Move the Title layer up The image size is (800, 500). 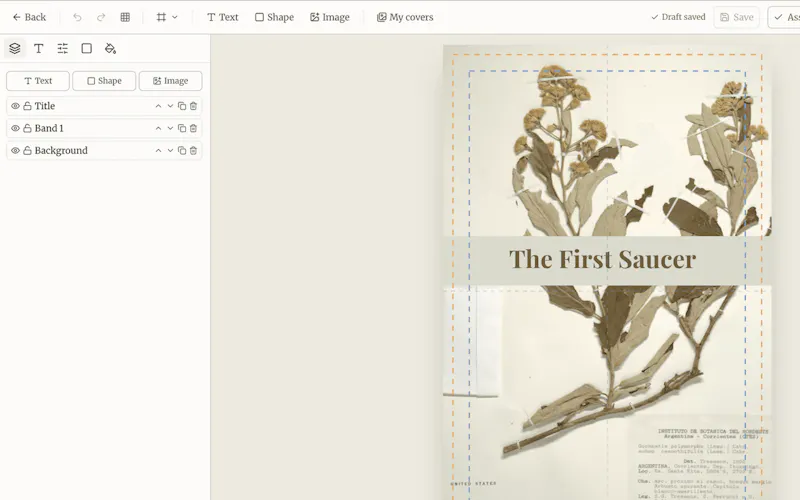coord(158,106)
